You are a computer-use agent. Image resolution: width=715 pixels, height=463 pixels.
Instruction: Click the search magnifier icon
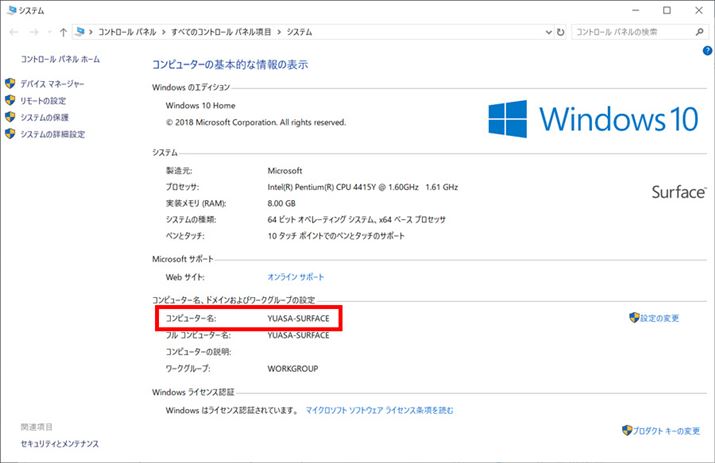(699, 32)
